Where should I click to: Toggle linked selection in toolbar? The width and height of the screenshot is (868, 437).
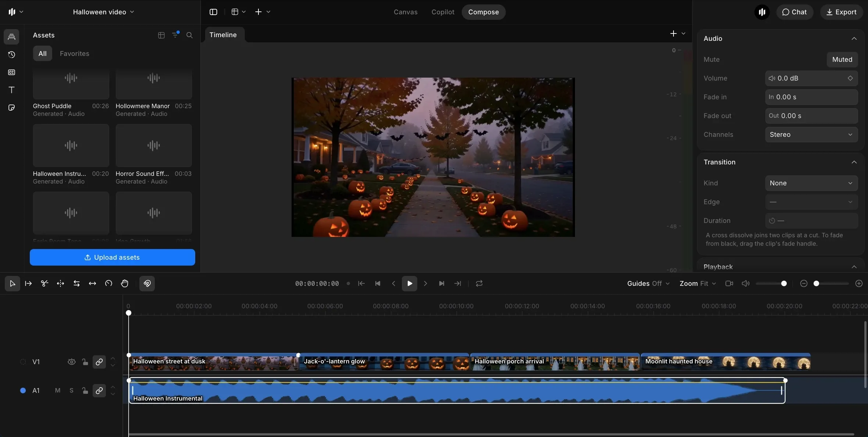coord(147,283)
